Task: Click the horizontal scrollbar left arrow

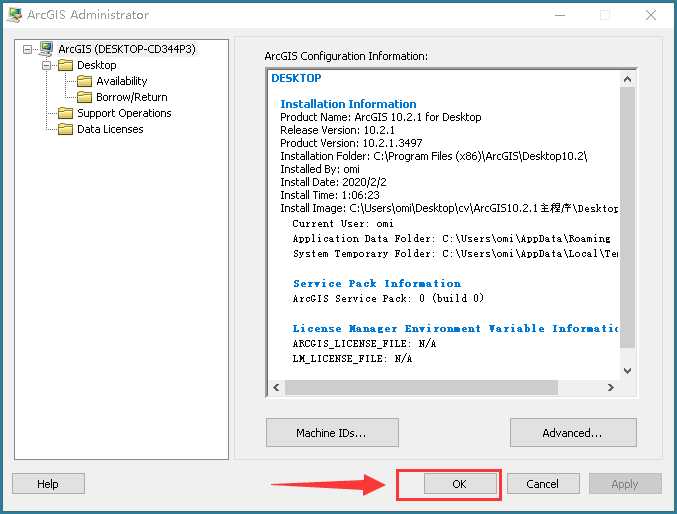Action: [276, 387]
